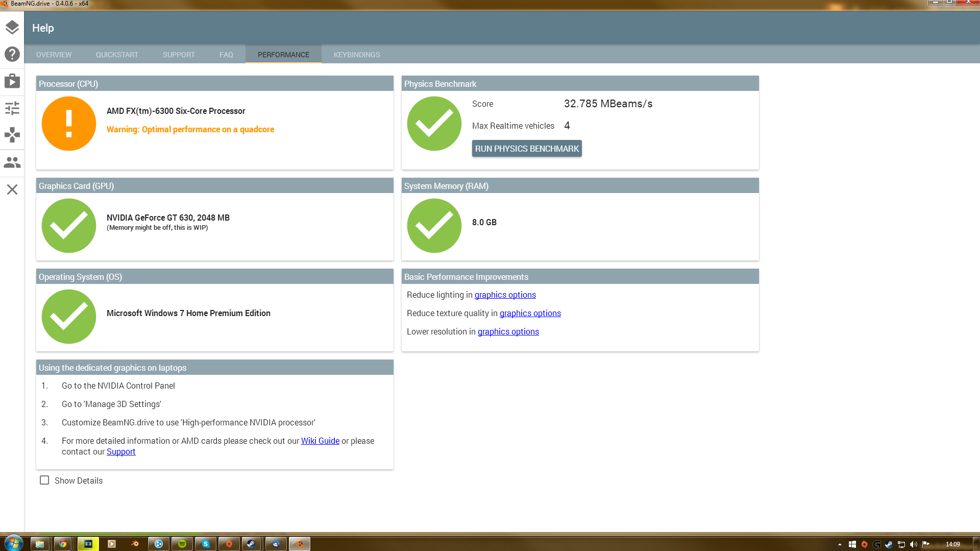Switch to the Overview tab
The height and width of the screenshot is (551, 980).
(x=54, y=55)
